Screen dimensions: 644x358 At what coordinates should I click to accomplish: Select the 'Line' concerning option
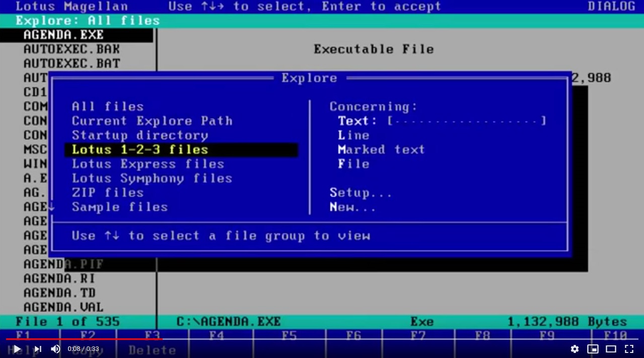click(353, 135)
